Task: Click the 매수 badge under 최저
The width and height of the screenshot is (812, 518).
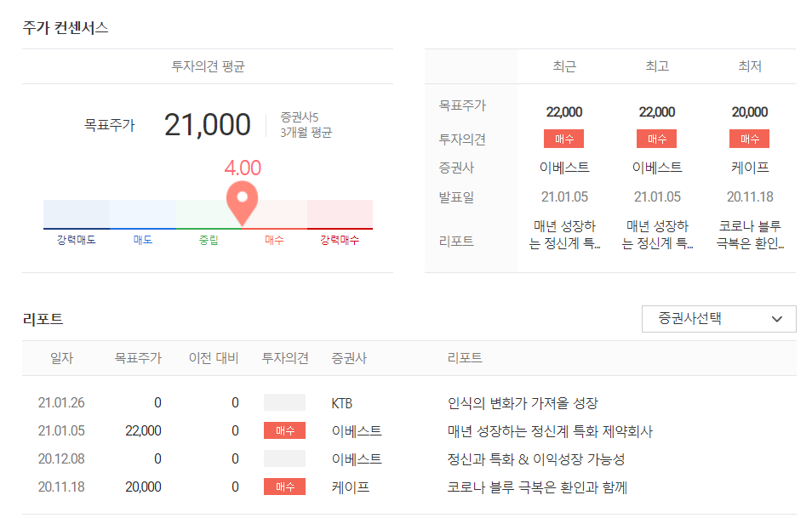Action: tap(749, 139)
